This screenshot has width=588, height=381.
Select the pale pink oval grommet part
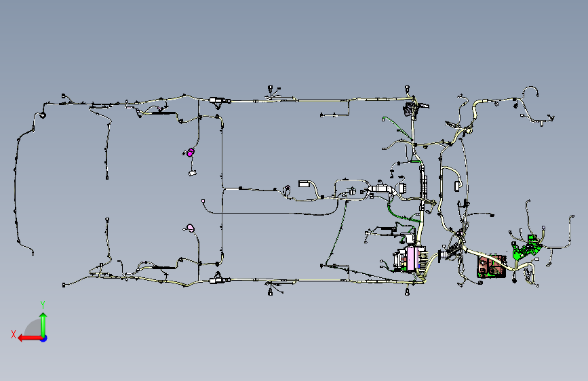coord(191,228)
